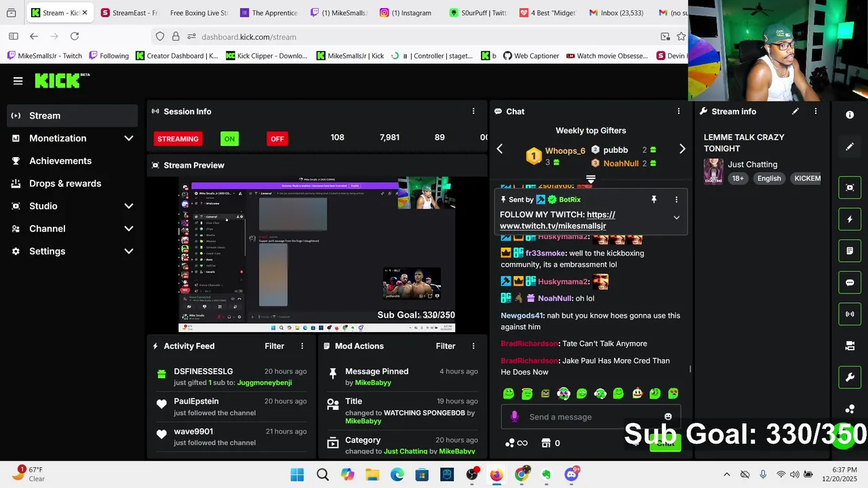Bookmark this page with the star icon

tap(681, 37)
